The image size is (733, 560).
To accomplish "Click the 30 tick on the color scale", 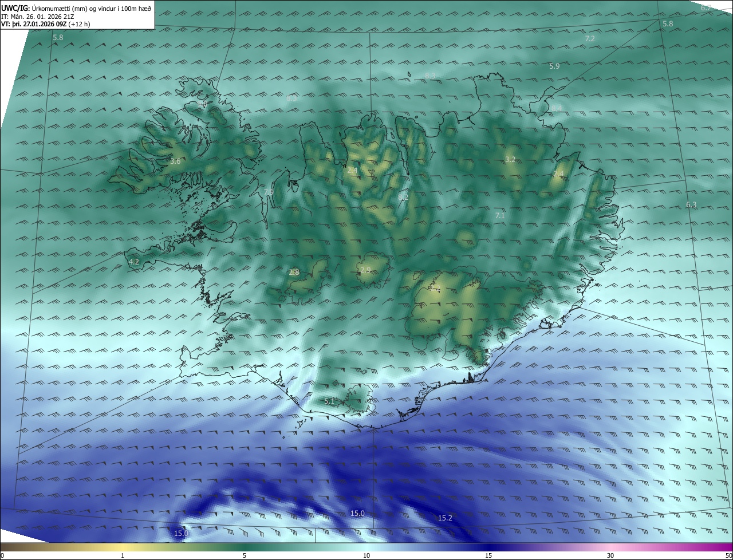I will 610,555.
